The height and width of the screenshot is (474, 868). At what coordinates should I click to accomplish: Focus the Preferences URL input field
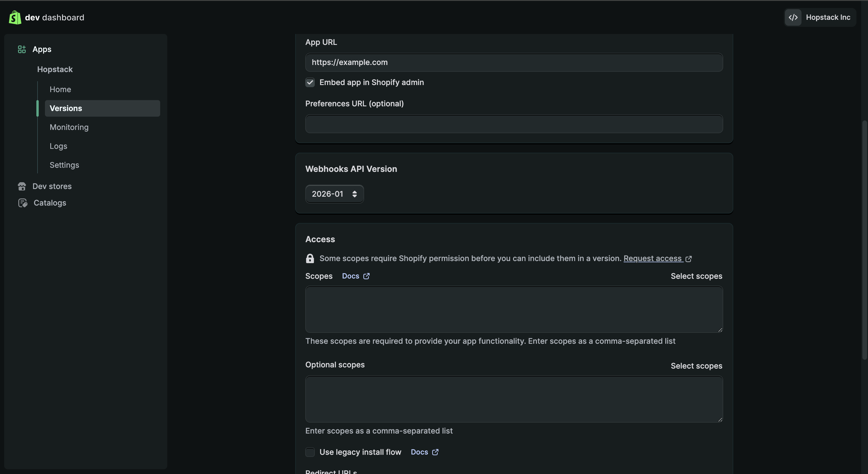coord(514,124)
